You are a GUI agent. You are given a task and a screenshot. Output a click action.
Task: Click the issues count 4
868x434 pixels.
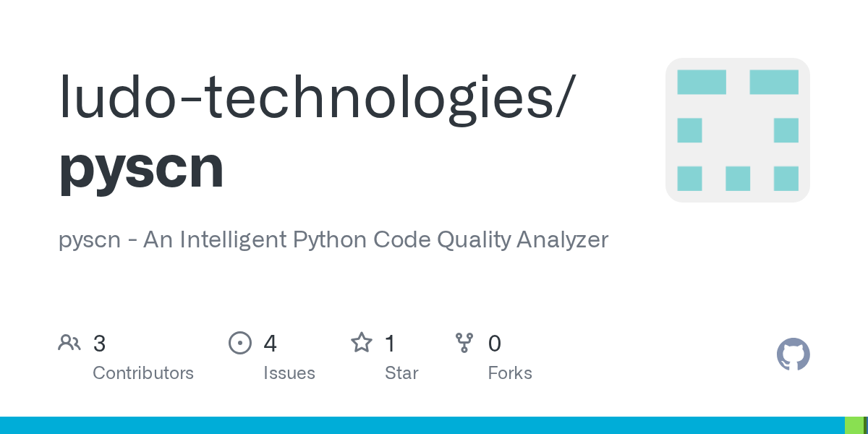[270, 344]
